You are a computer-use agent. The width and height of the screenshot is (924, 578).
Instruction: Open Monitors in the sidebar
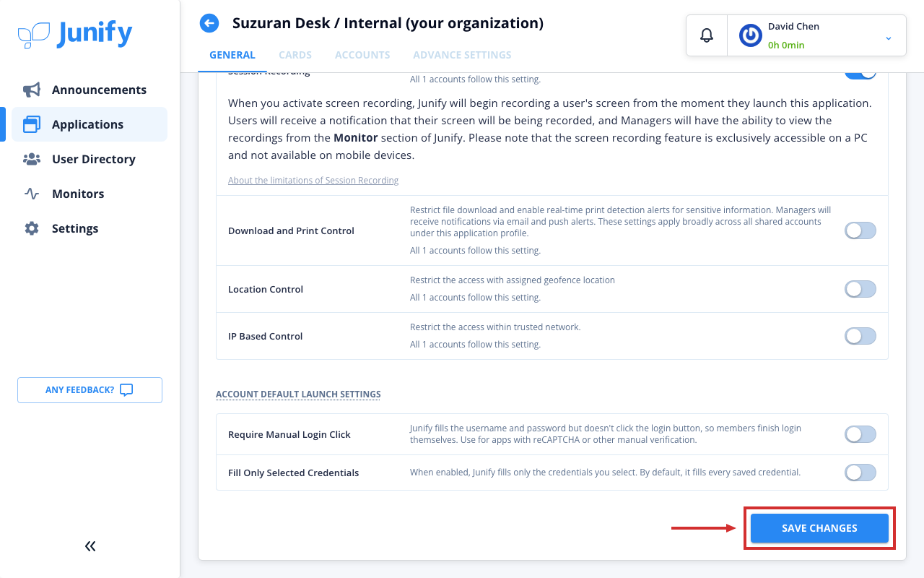coord(90,194)
